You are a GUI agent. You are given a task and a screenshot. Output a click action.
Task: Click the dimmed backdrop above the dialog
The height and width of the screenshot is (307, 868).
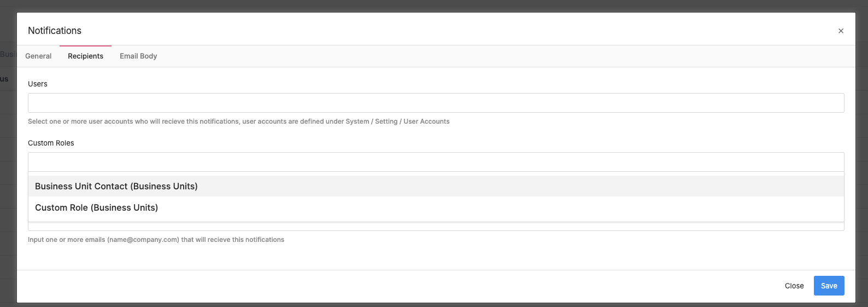coord(434,5)
